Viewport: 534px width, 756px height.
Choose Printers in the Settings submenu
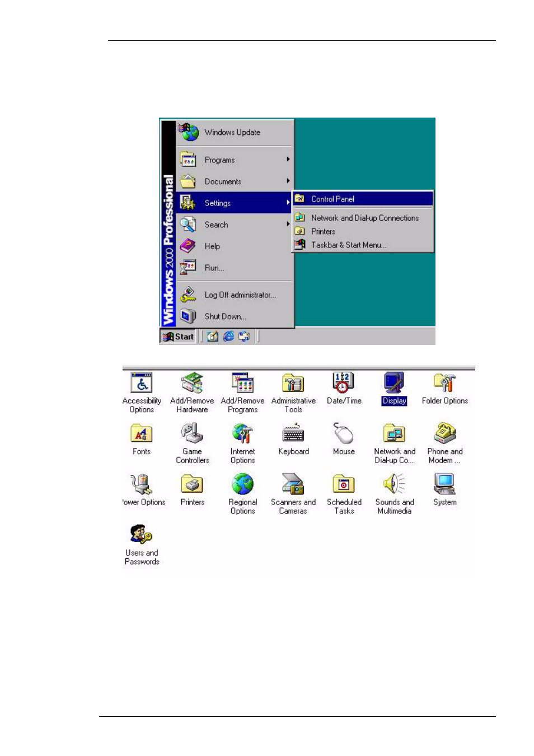(x=363, y=231)
